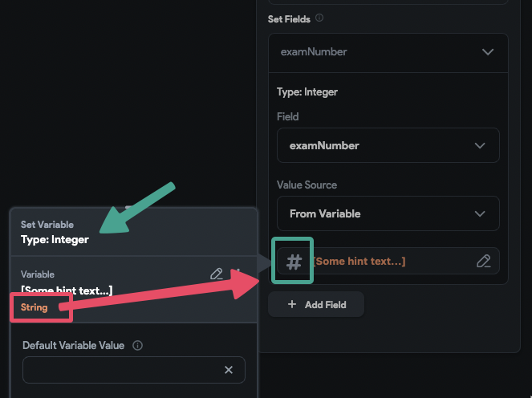Click the pencil edit icon in the Variable popup

coord(217,274)
